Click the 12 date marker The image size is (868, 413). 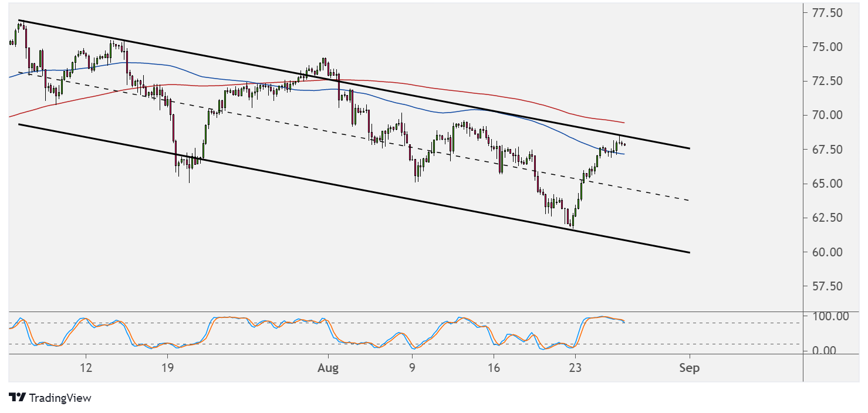pyautogui.click(x=86, y=368)
